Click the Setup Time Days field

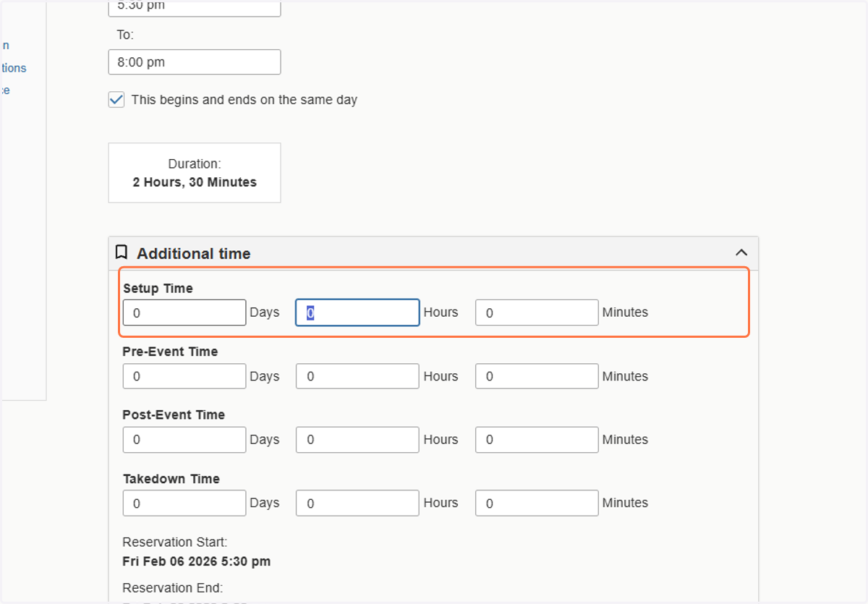[x=184, y=312]
